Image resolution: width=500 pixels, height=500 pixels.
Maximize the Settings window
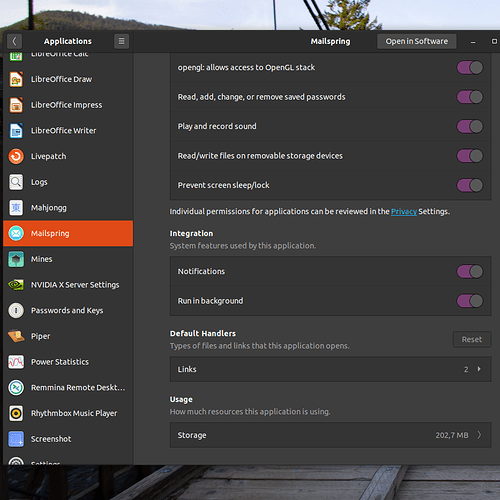click(x=494, y=41)
